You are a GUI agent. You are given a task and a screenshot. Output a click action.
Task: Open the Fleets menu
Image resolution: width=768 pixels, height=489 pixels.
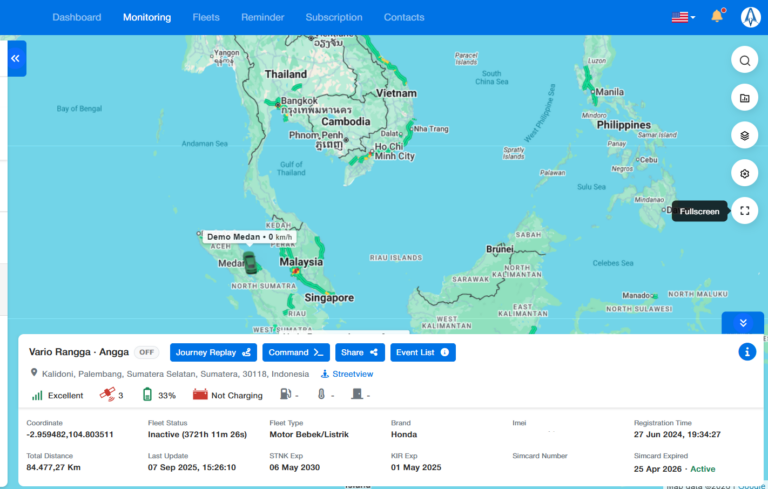click(x=207, y=17)
